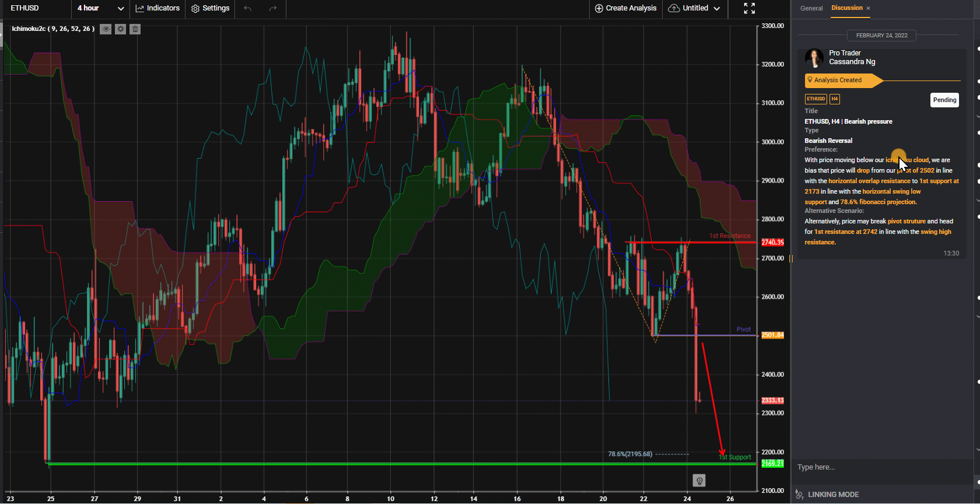Open the Indicators menu
980x504 pixels.
157,8
